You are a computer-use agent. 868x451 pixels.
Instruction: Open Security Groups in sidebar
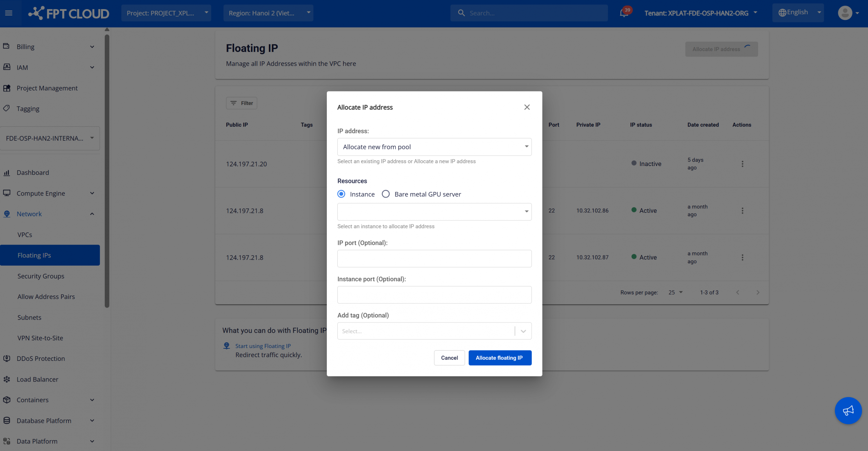tap(41, 276)
